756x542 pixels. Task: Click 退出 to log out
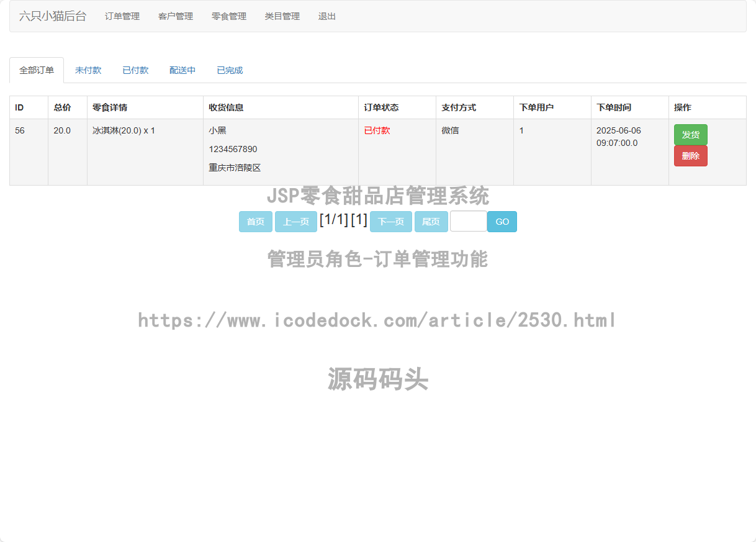327,16
